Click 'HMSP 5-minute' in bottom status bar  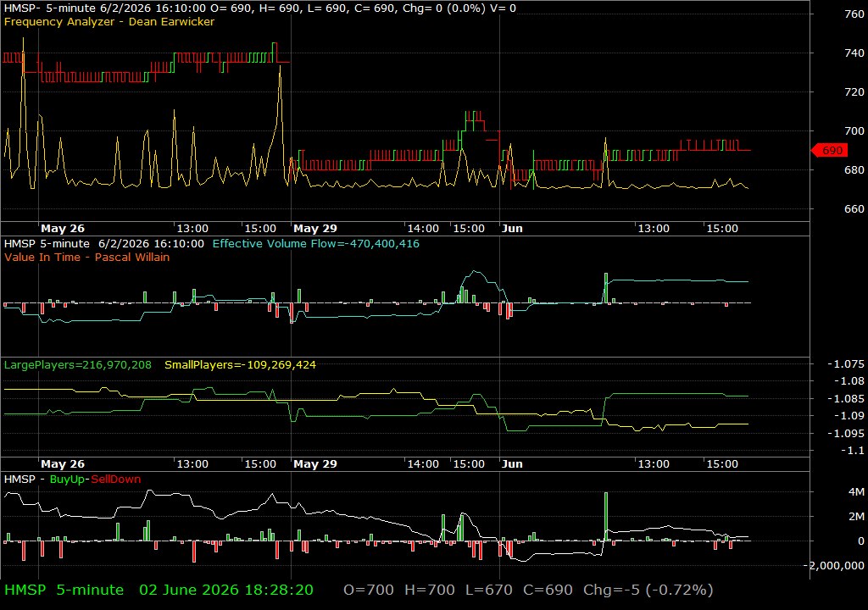coord(64,590)
